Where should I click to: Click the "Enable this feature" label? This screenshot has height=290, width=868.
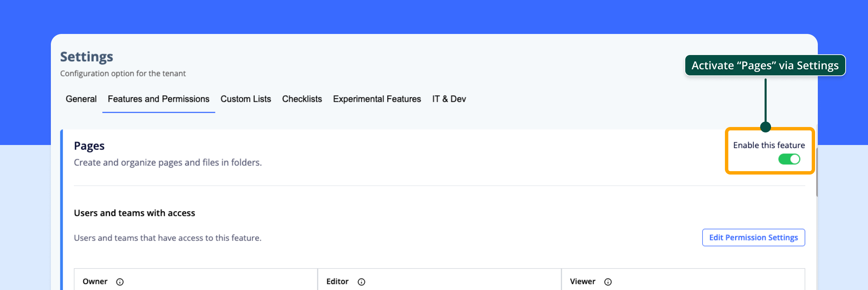[769, 145]
